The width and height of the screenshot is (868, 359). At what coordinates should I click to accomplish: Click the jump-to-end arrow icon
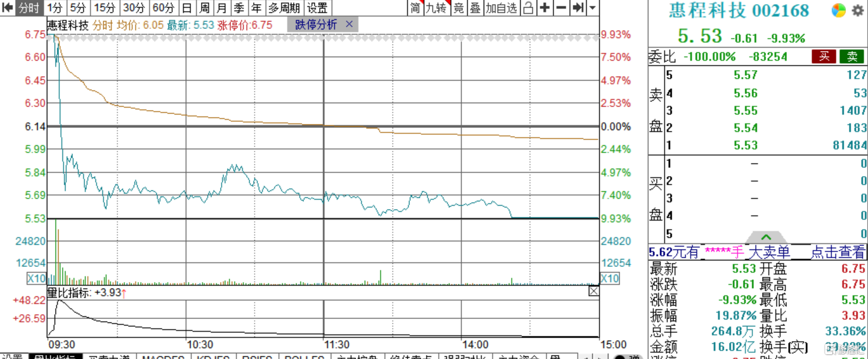[x=578, y=8]
